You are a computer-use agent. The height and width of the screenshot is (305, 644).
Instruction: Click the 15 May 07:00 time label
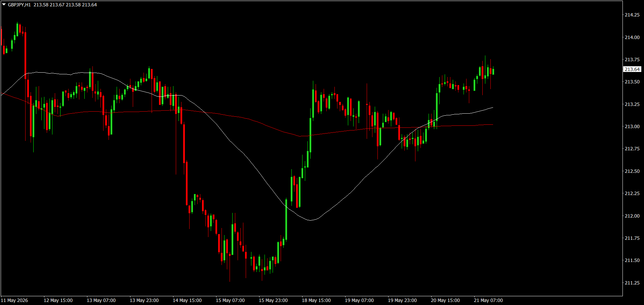coord(230,300)
